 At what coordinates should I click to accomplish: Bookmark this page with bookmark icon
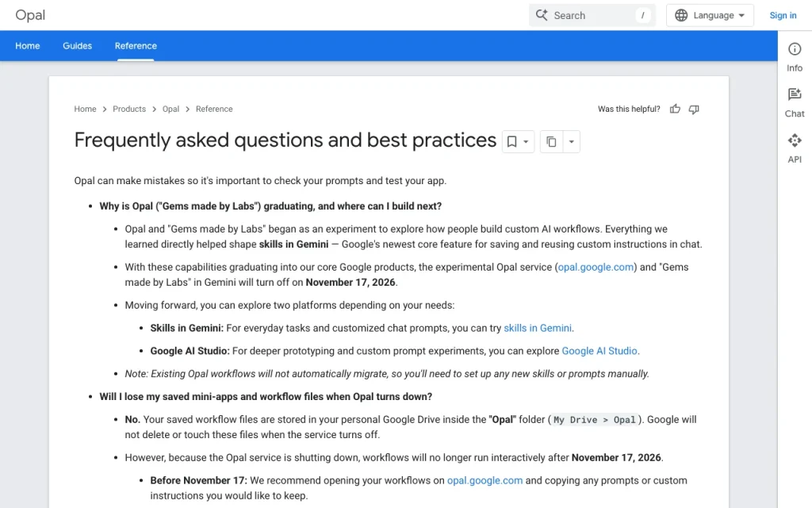coord(511,141)
